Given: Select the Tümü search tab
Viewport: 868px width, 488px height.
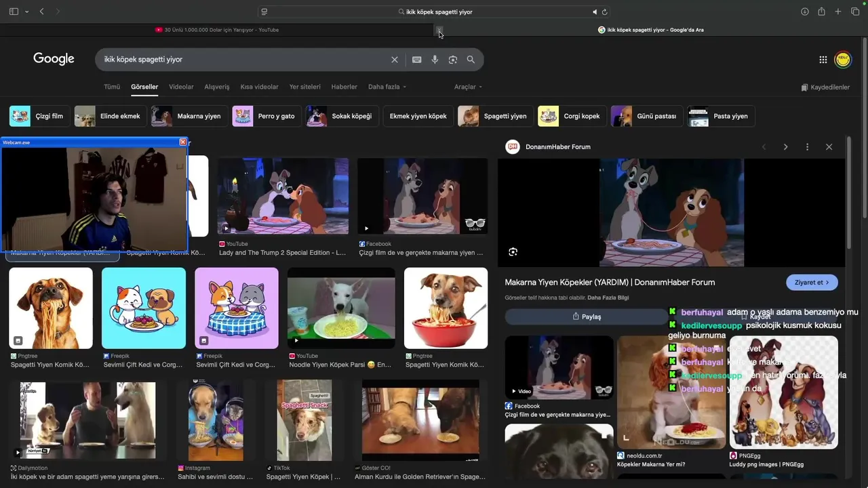Looking at the screenshot, I should click(x=112, y=87).
